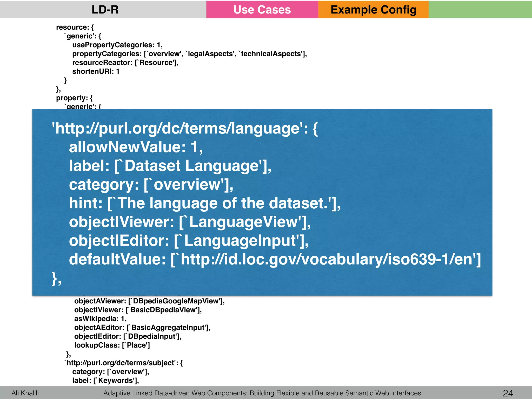Viewport: 532px width, 399px height.
Task: Click 'objectAViewer: [`DBpediaGoogleMapView'],' line
Action: click(x=149, y=301)
